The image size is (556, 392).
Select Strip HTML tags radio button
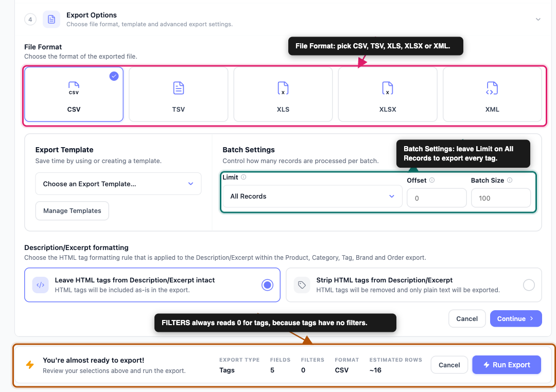[x=529, y=285]
